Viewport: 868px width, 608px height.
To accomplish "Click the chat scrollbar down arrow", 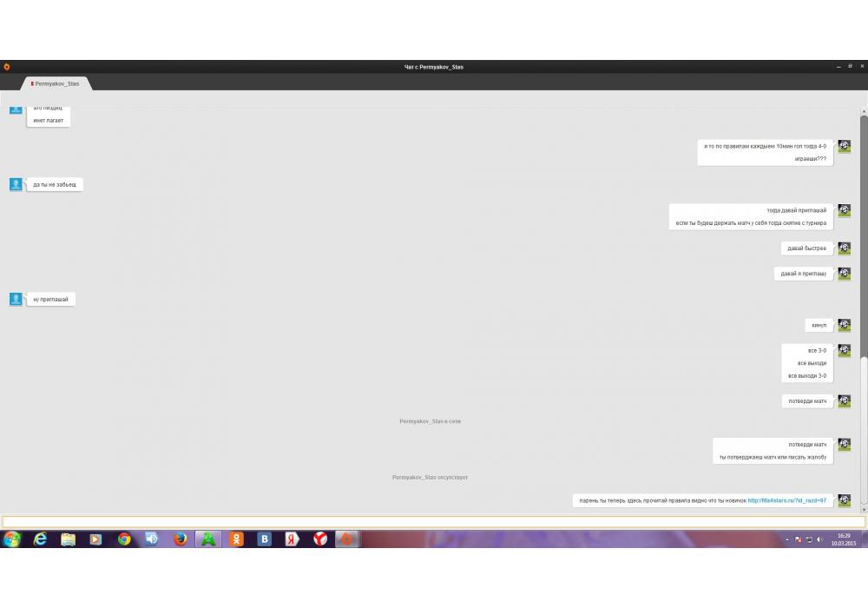I will [x=864, y=510].
